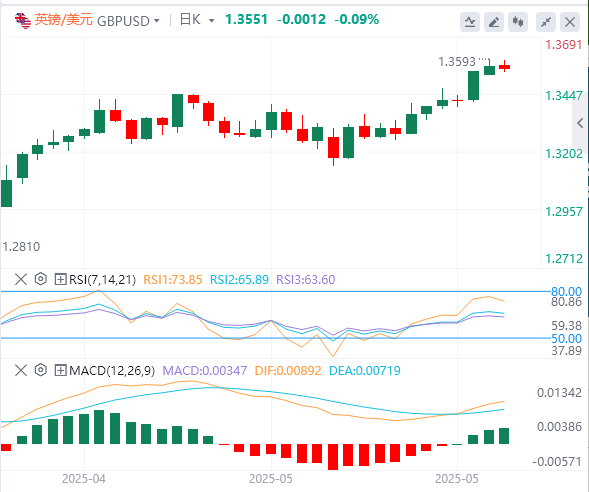
Task: Click the 英镑/美元 currency pair name
Action: 63,20
